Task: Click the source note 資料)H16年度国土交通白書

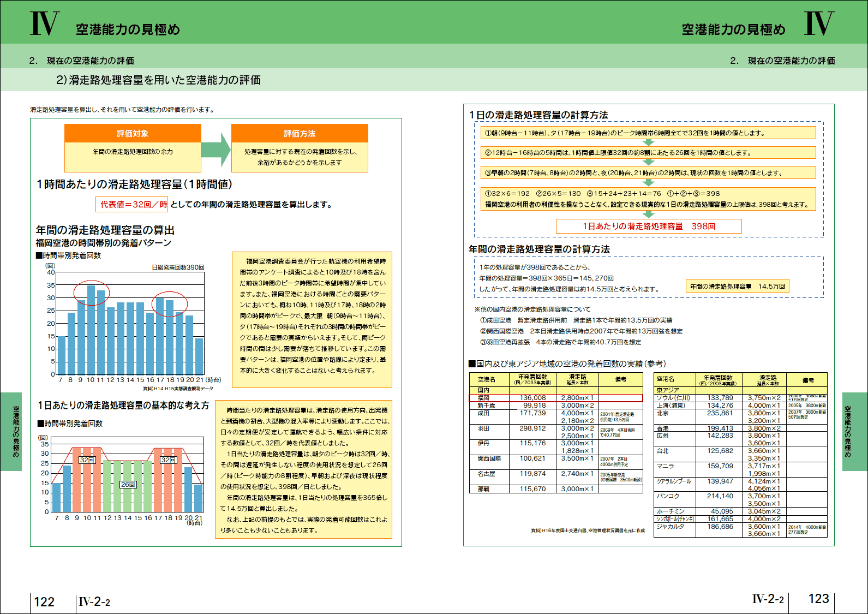Action: (588, 530)
